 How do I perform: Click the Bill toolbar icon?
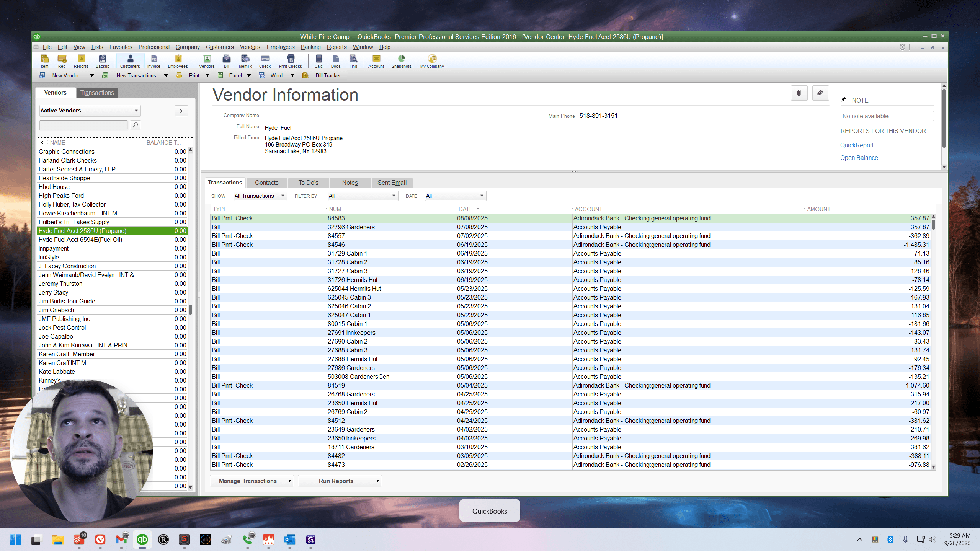(227, 61)
